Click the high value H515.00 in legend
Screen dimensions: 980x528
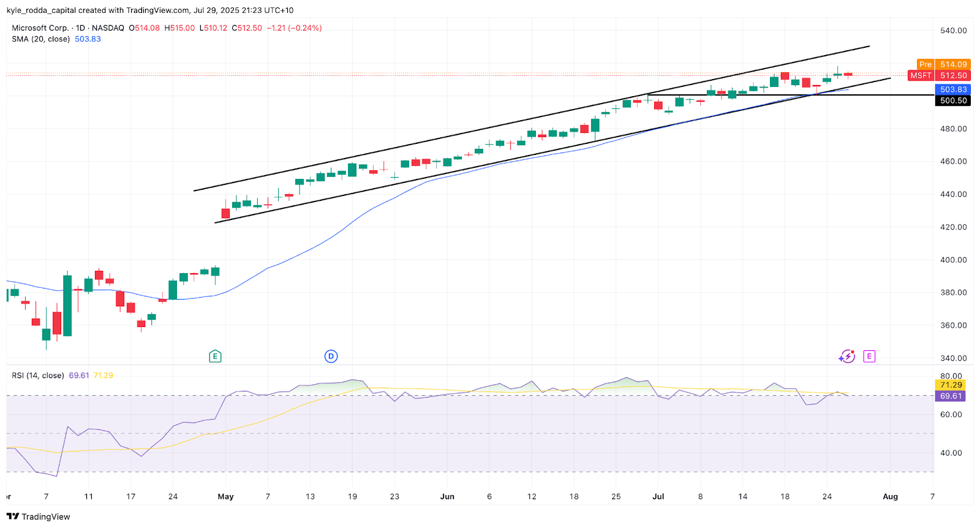[x=179, y=28]
